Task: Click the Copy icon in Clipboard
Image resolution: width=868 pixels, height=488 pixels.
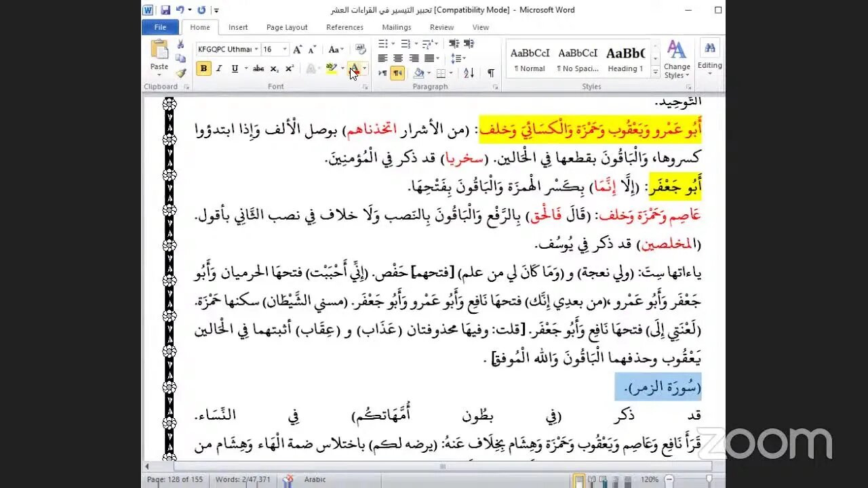Action: 180,59
